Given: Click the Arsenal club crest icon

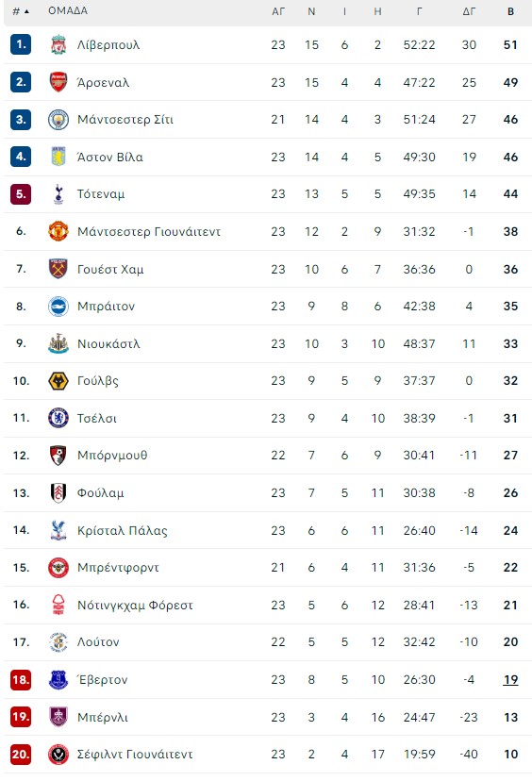Looking at the screenshot, I should (58, 82).
